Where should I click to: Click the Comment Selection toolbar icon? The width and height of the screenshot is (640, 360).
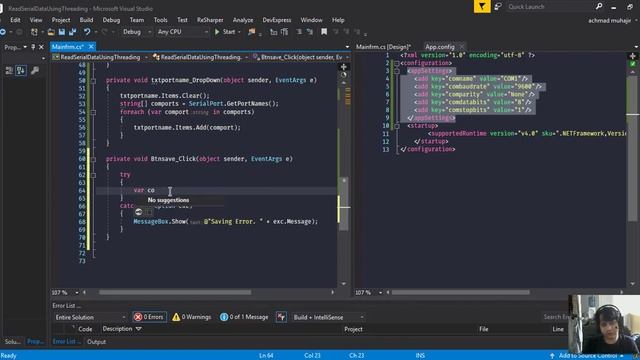pyautogui.click(x=299, y=32)
